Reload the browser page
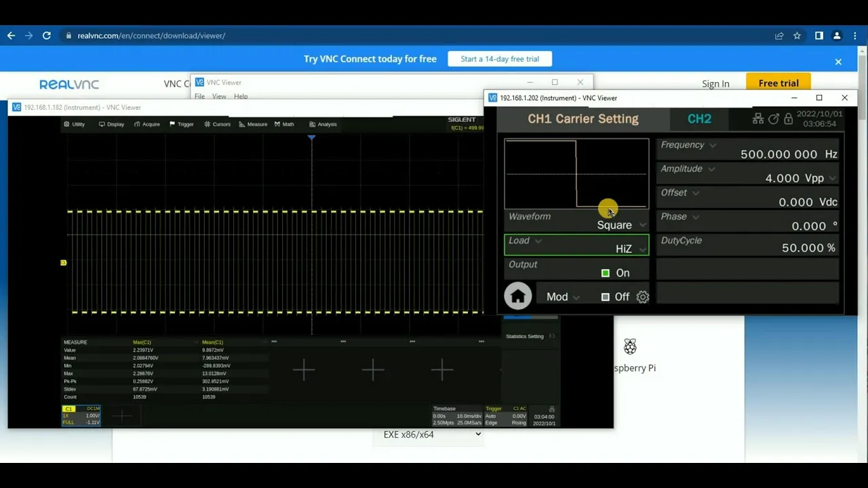 [46, 35]
